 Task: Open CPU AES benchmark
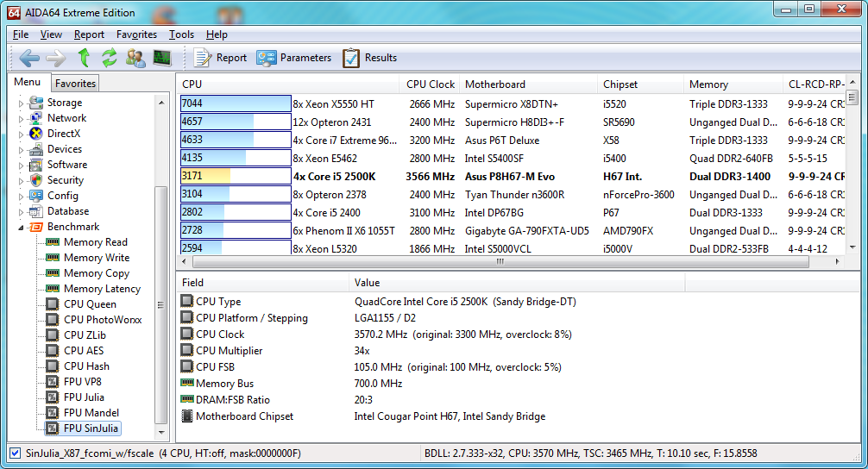(84, 351)
